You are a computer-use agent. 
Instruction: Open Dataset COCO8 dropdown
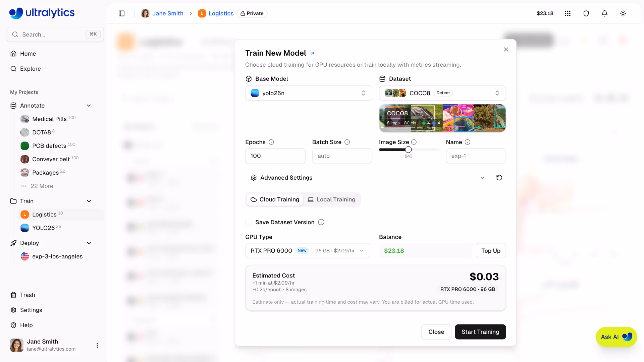(x=442, y=93)
